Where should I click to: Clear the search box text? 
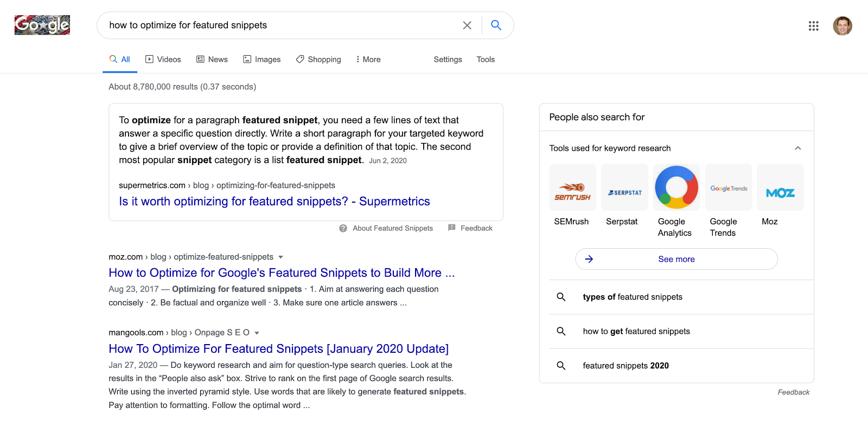(467, 25)
